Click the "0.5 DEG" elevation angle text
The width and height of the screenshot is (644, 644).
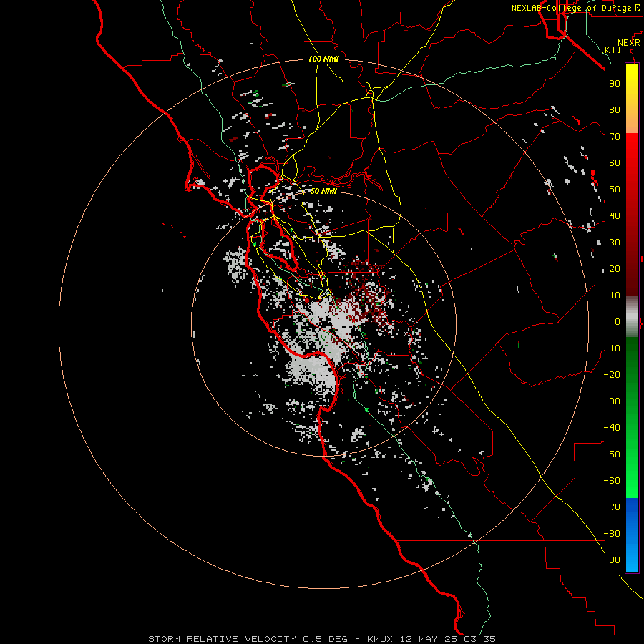tap(326, 639)
